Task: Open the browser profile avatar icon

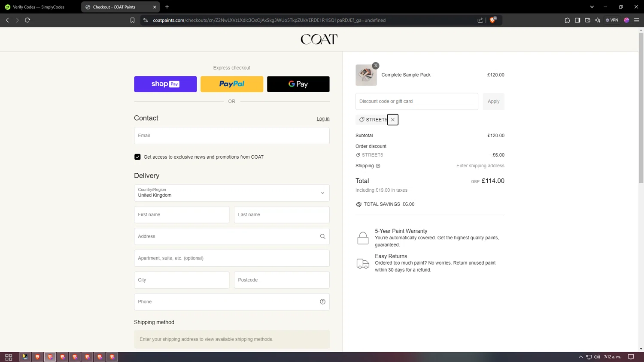Action: point(626,20)
